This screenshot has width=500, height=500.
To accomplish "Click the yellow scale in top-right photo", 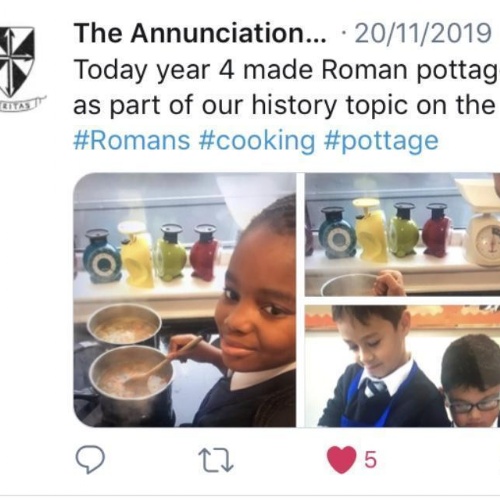I will (370, 230).
